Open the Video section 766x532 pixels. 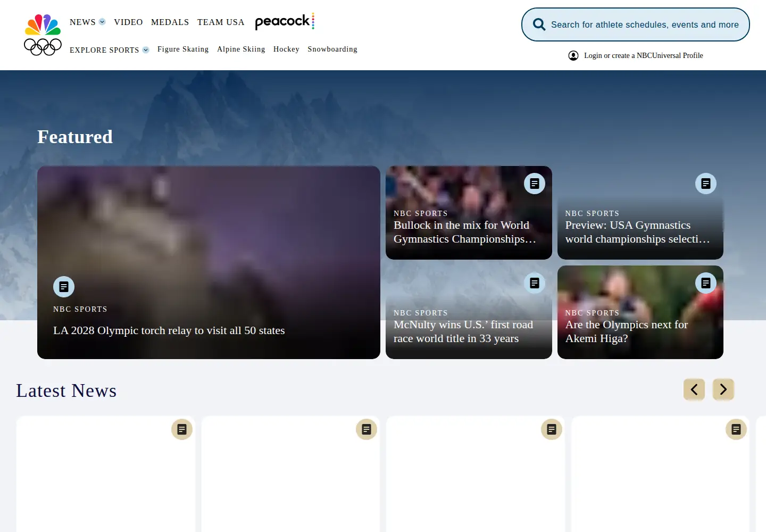coord(128,22)
